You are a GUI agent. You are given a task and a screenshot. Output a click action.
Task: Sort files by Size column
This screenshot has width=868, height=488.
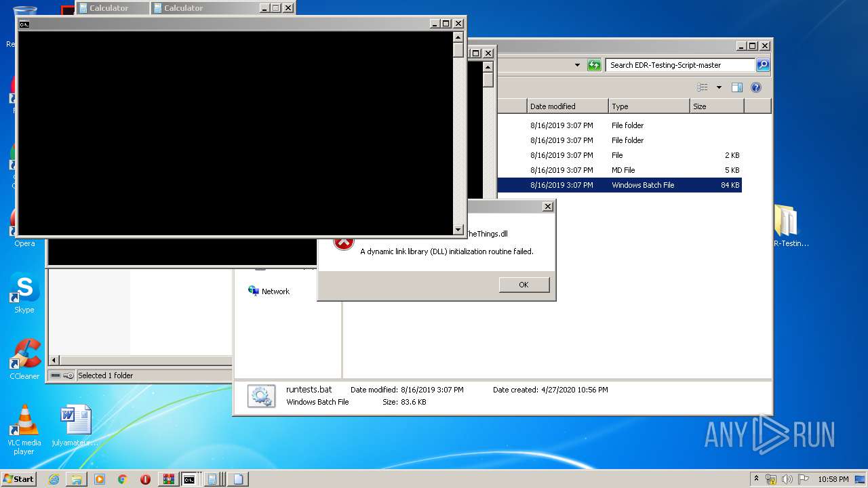point(717,106)
